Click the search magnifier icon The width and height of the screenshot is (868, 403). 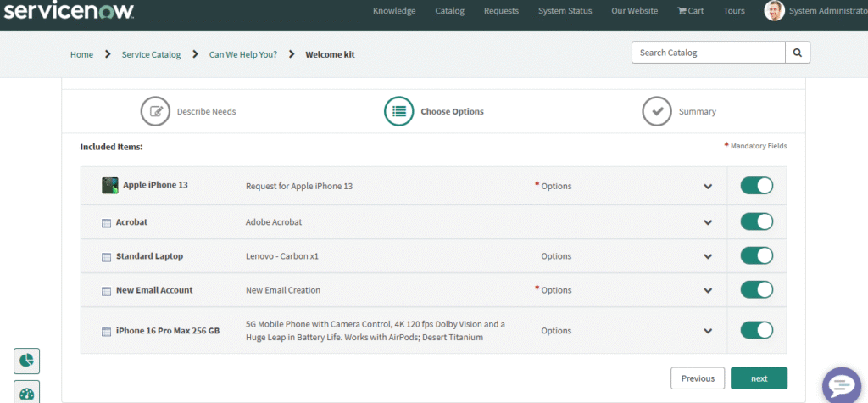797,53
